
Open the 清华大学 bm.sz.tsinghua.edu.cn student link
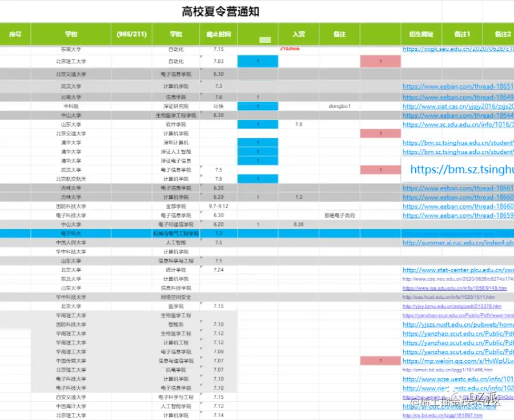click(x=457, y=142)
